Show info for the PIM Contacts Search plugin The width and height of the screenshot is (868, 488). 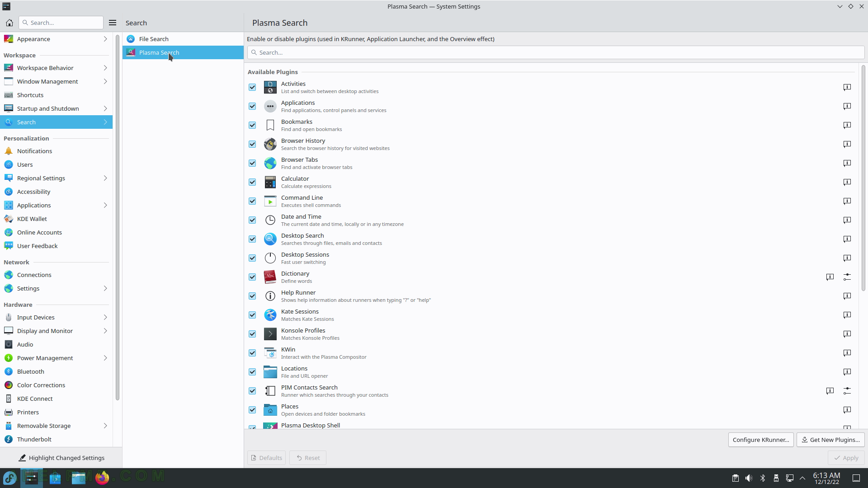click(x=830, y=391)
